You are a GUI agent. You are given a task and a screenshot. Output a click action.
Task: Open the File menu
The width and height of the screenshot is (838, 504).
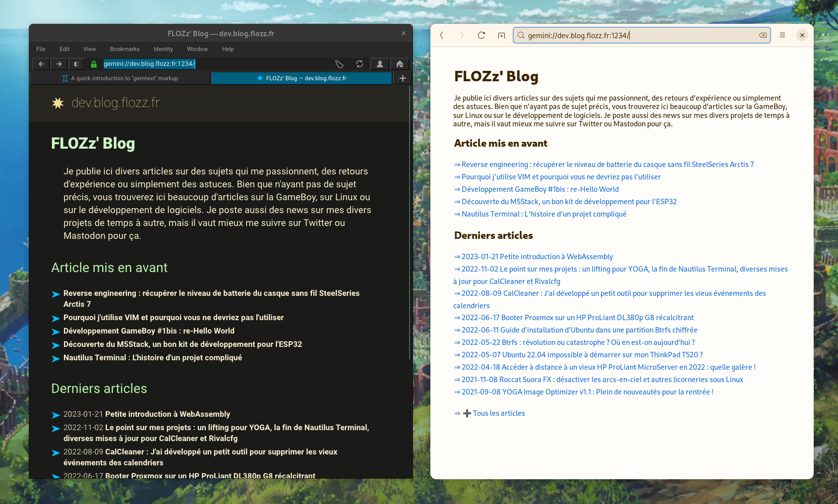(x=41, y=49)
